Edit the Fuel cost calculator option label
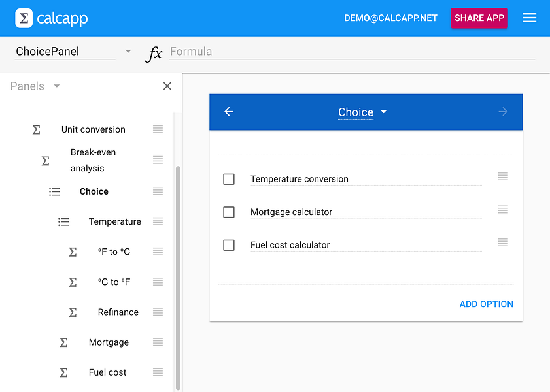The height and width of the screenshot is (392, 550). click(366, 245)
